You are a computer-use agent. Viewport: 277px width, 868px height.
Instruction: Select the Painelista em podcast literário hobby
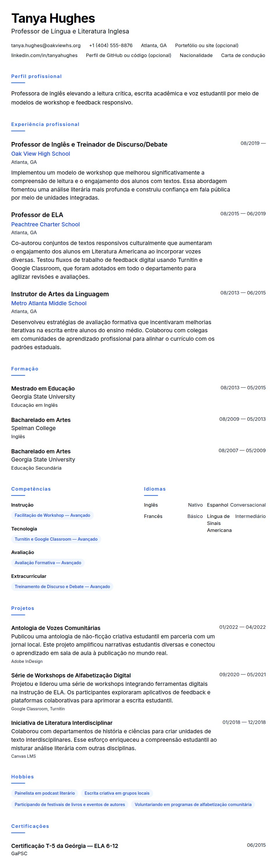[x=45, y=793]
